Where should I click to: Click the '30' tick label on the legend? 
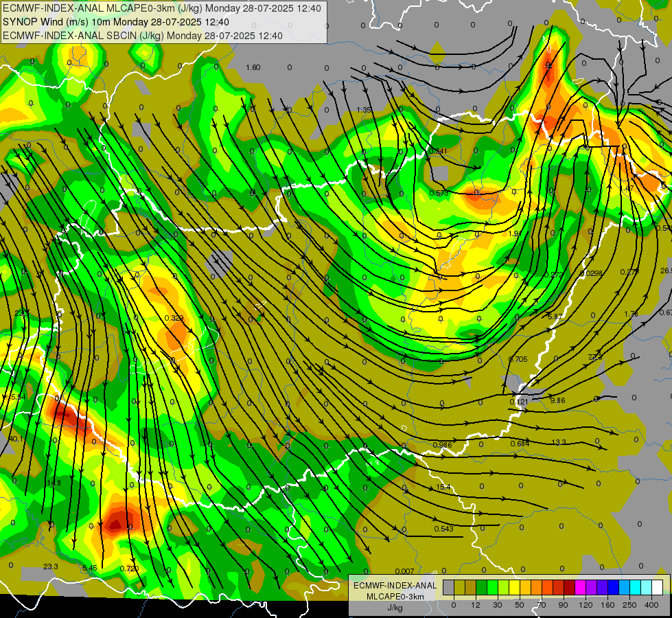point(497,605)
